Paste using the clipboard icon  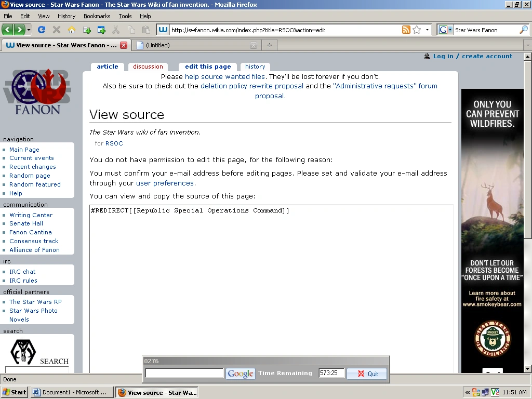point(146,30)
